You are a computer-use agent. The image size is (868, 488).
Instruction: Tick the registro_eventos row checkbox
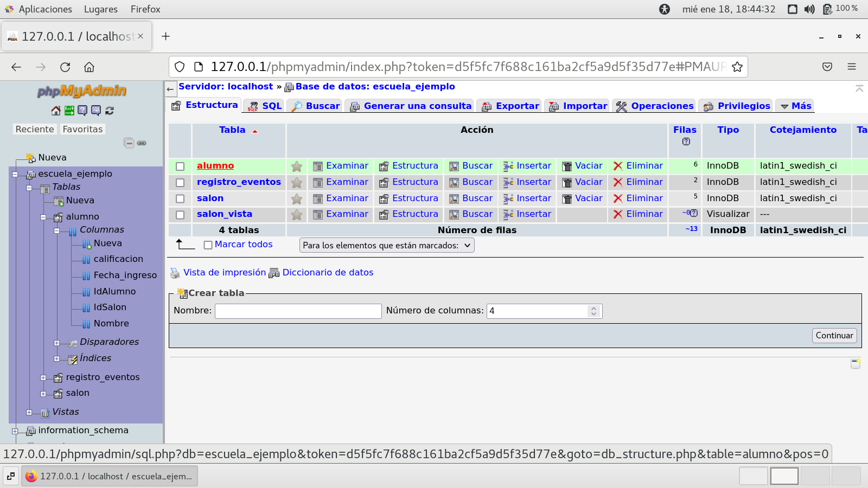click(180, 183)
